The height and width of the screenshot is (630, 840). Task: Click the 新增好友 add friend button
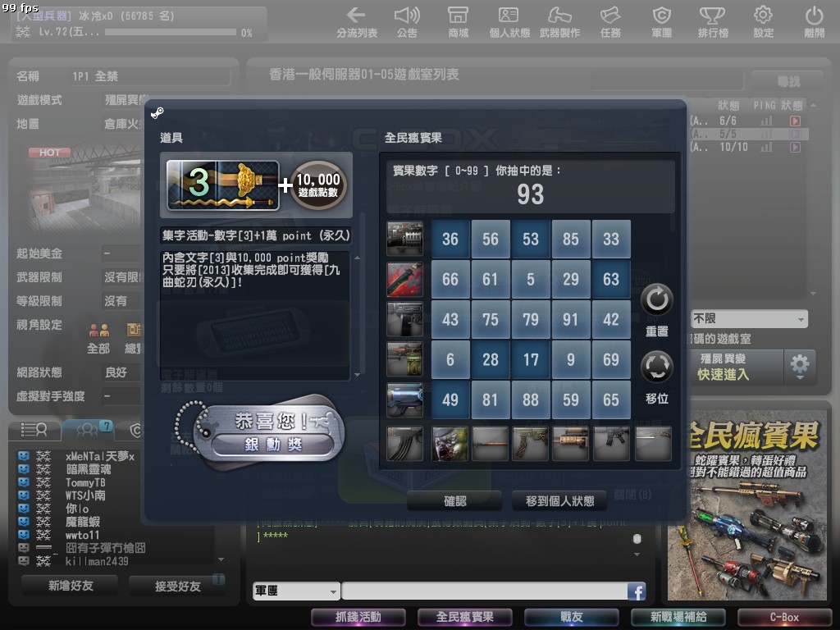[x=71, y=586]
